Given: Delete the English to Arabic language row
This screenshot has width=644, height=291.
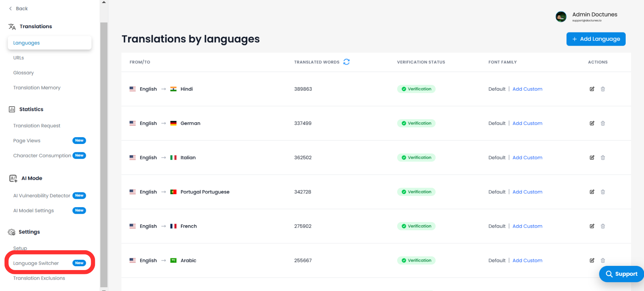Looking at the screenshot, I should 603,260.
